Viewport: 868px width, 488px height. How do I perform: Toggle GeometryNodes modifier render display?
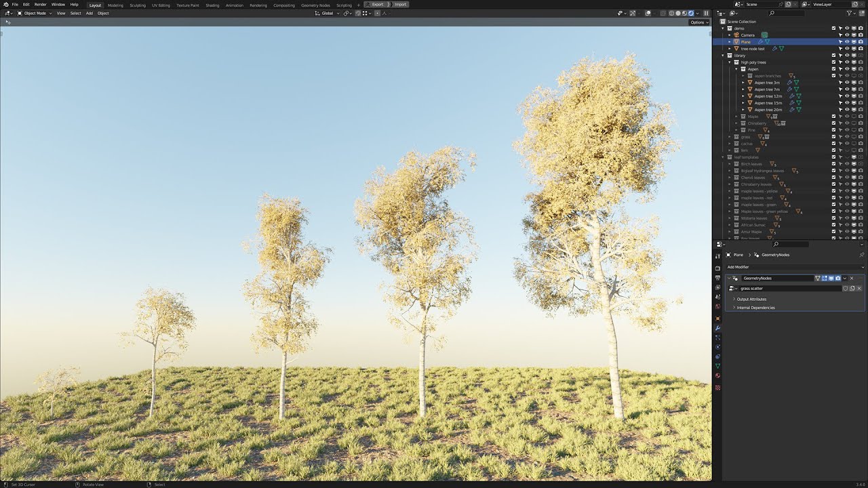[x=838, y=278]
